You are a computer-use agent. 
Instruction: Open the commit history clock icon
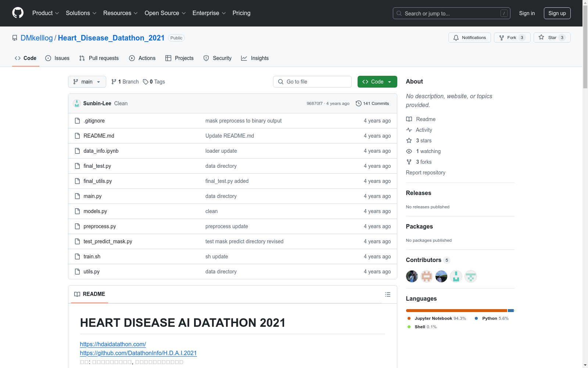[x=359, y=103]
